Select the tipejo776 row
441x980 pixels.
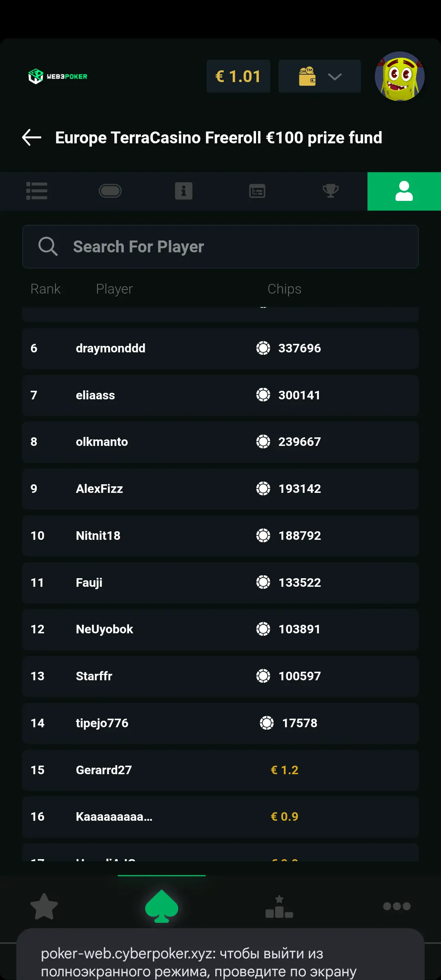coord(220,723)
